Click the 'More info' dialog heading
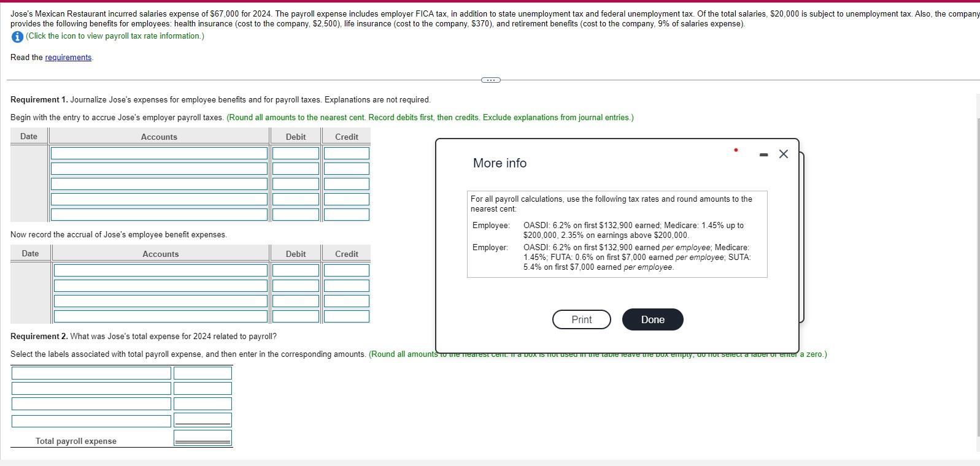The width and height of the screenshot is (980, 466). tap(500, 163)
